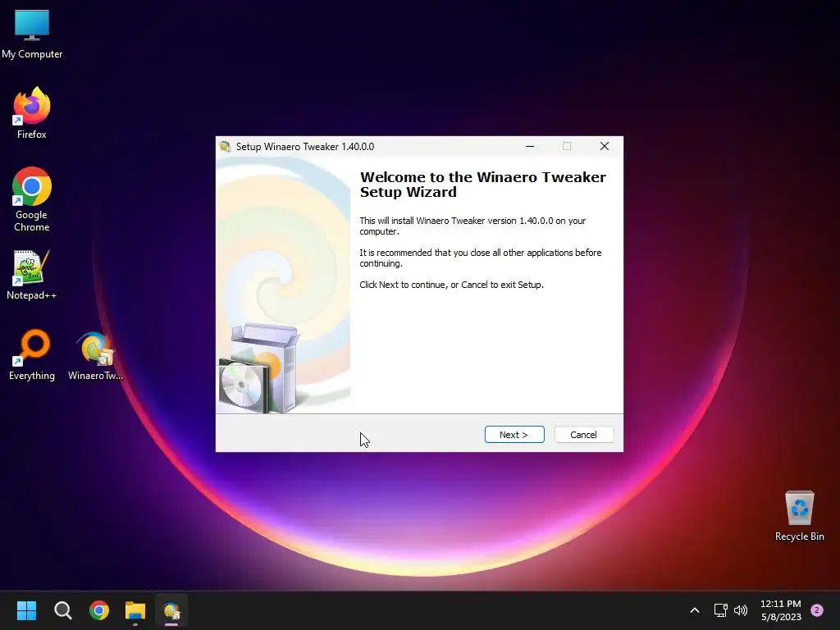Select the Recycle Bin desktop icon
The height and width of the screenshot is (630, 840).
[x=799, y=516]
